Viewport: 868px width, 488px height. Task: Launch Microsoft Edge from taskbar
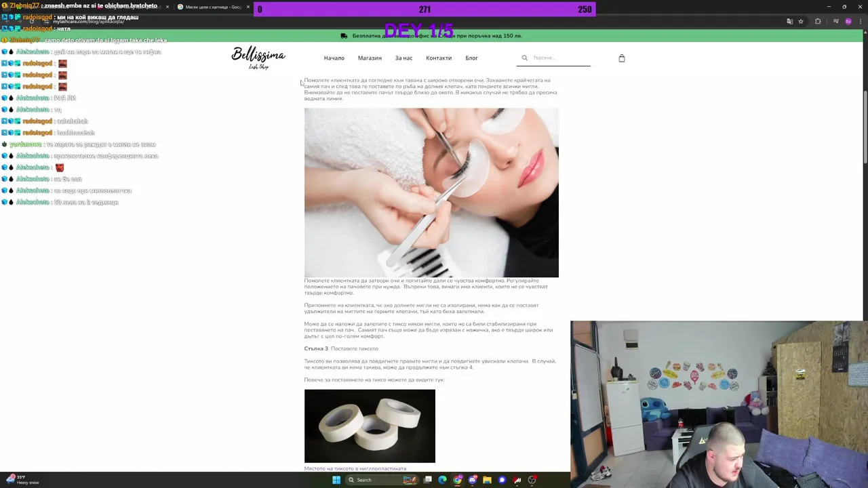click(443, 480)
